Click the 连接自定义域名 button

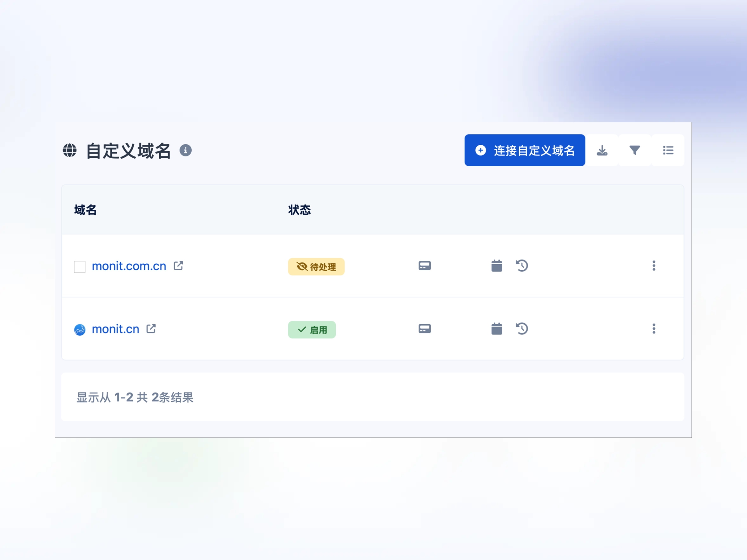pos(525,150)
